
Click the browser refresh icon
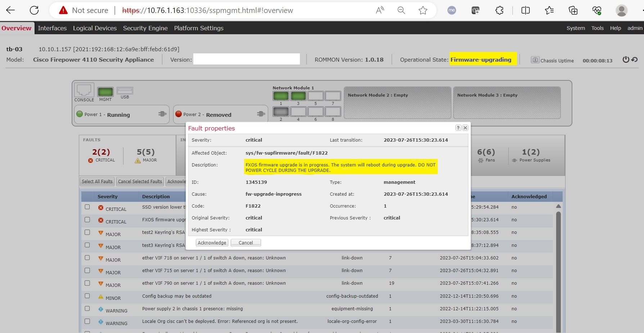[x=35, y=10]
